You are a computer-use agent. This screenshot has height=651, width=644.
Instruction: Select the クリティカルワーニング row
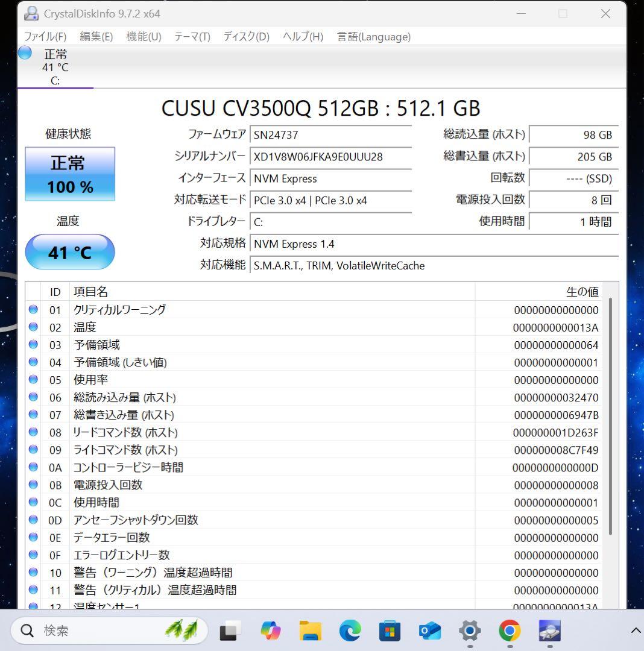[314, 310]
